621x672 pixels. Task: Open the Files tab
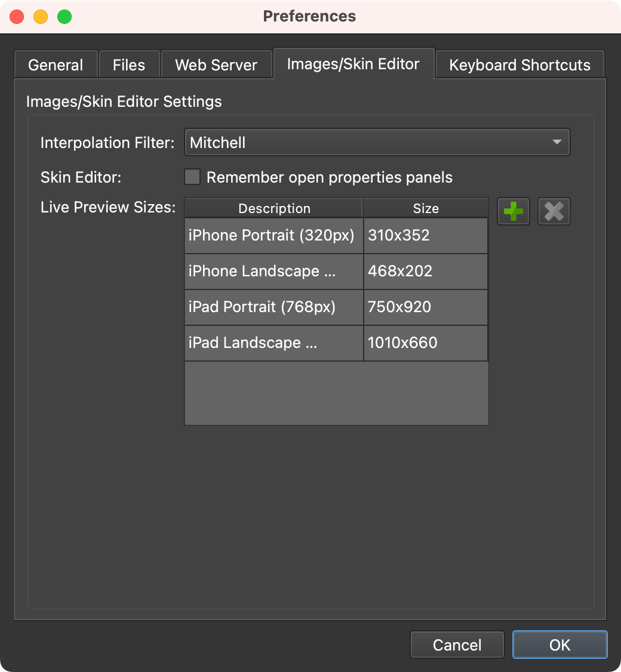pos(129,64)
